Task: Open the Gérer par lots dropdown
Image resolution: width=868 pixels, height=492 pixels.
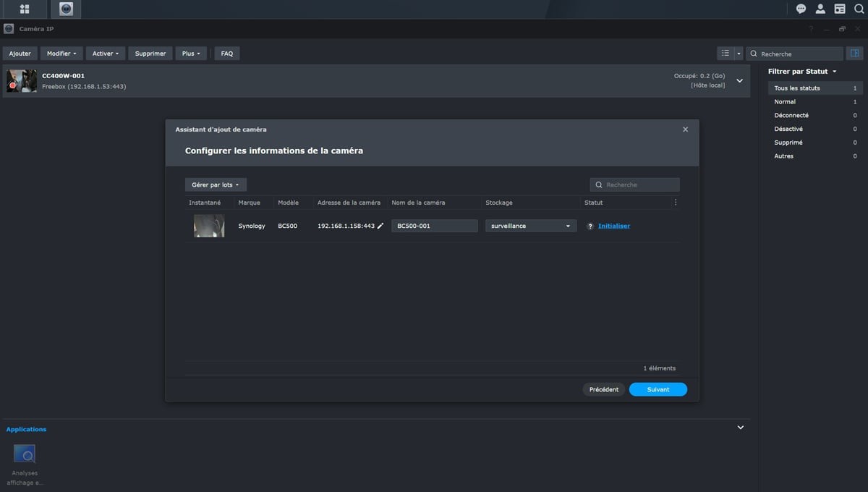Action: click(x=216, y=185)
